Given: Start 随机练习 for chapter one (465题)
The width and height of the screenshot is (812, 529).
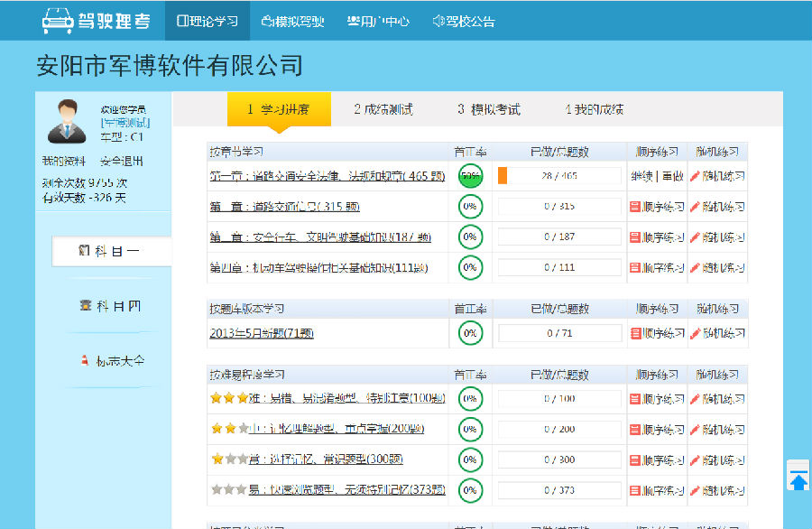Looking at the screenshot, I should click(717, 176).
